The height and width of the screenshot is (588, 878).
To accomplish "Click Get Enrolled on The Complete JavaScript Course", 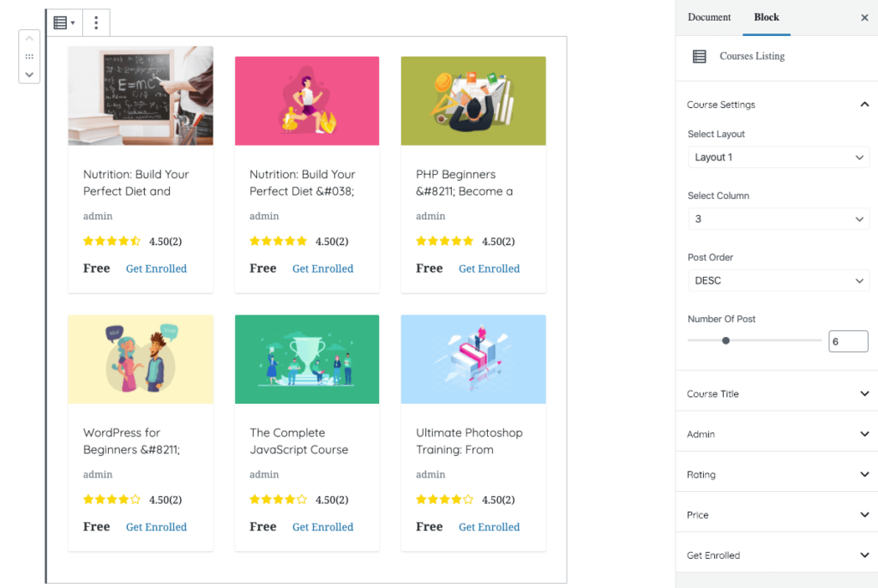I will (x=322, y=526).
